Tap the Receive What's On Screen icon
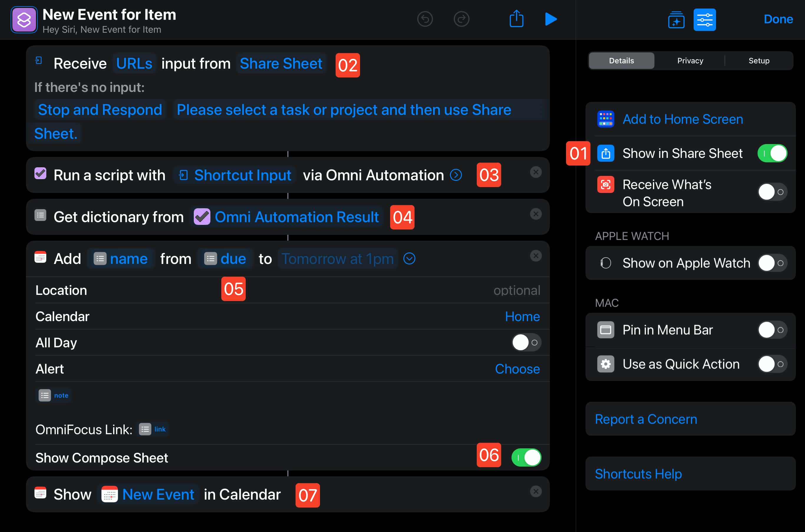Screen dimensions: 805x532 pyautogui.click(x=606, y=185)
